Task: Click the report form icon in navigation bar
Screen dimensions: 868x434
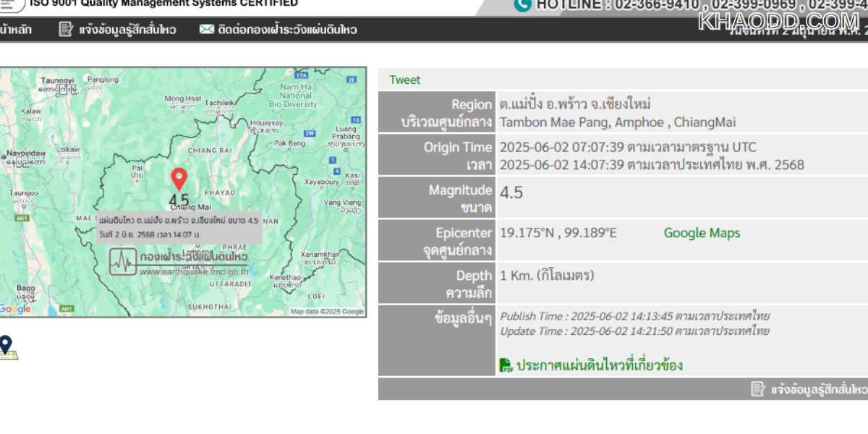Action: click(66, 30)
